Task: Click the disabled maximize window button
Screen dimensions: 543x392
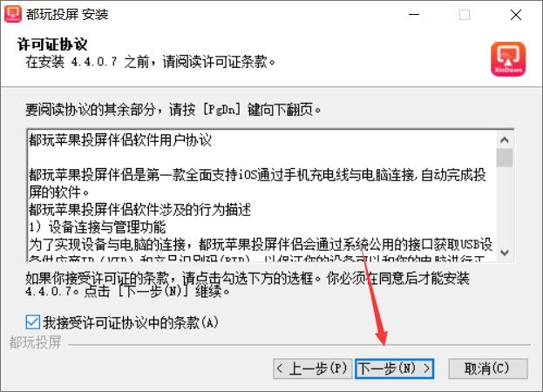Action: pos(465,15)
